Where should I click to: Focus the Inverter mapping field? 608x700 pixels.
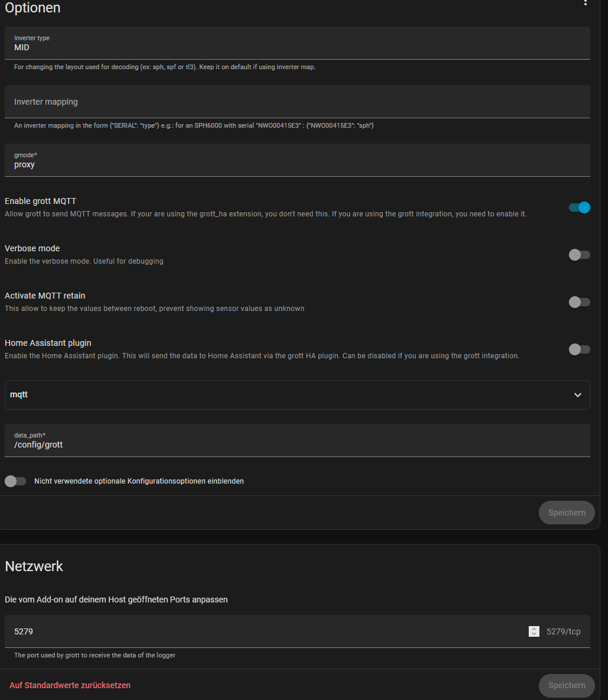click(x=296, y=102)
